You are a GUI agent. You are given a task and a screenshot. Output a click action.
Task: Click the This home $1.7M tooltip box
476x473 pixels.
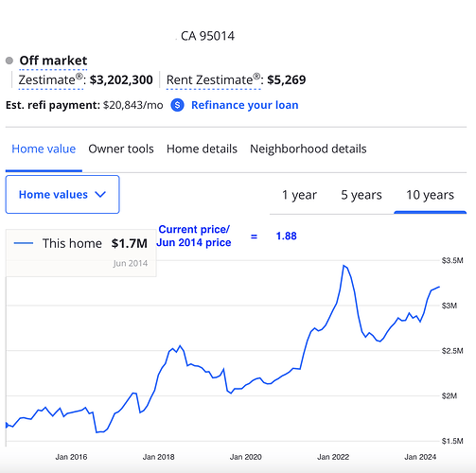click(x=81, y=253)
